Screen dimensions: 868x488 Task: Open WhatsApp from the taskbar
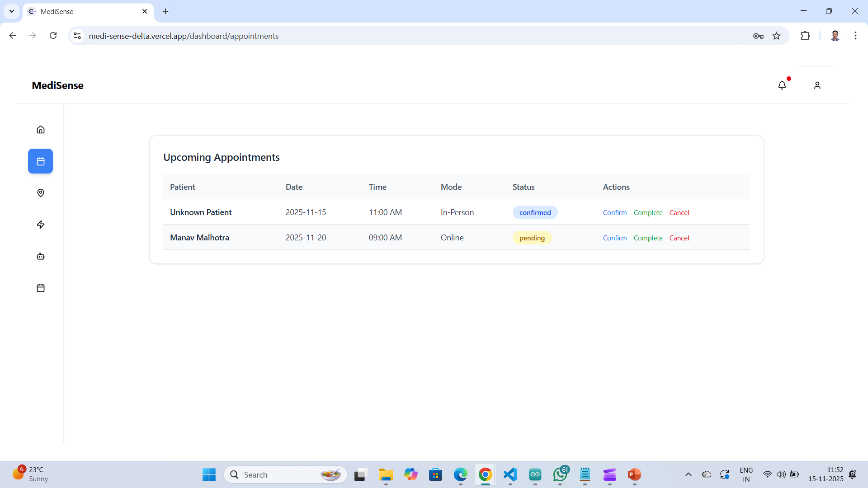[x=560, y=475]
